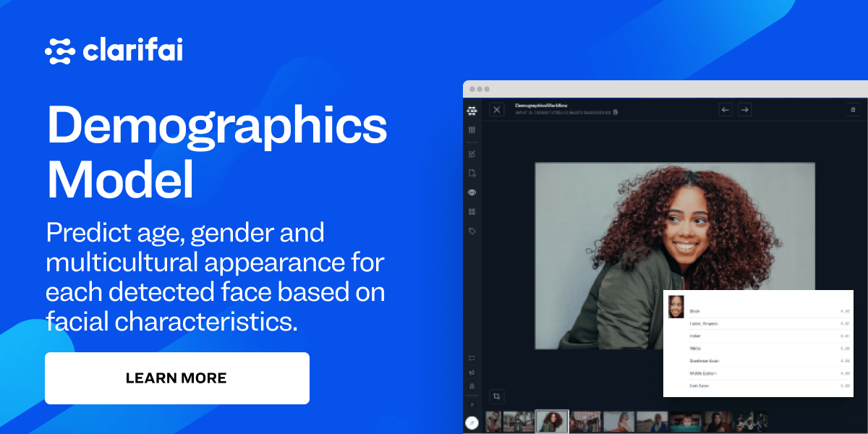Toggle the eye visibility icon in sidebar

[472, 192]
